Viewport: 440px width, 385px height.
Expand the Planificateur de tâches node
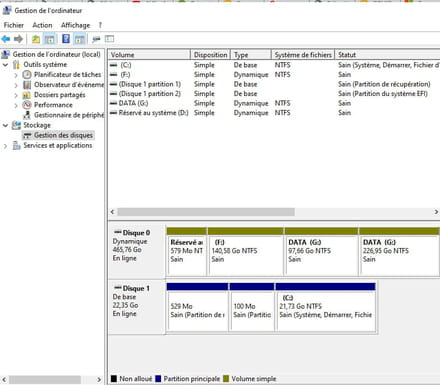pyautogui.click(x=16, y=75)
